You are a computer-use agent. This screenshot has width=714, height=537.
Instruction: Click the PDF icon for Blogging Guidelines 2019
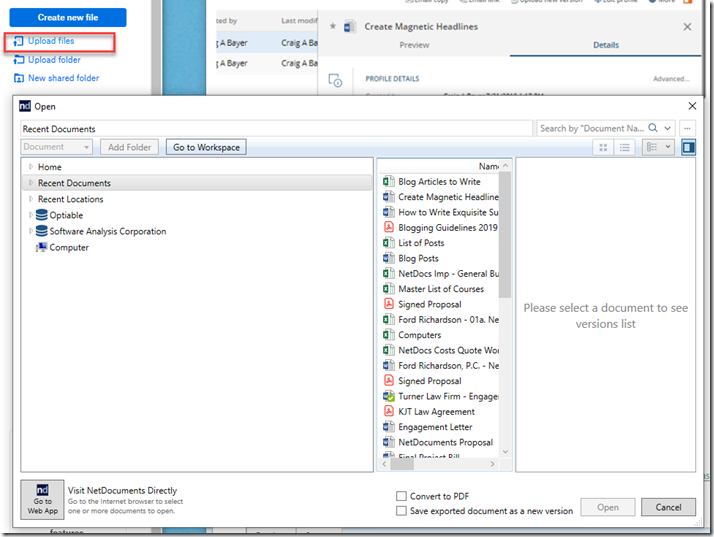(388, 227)
